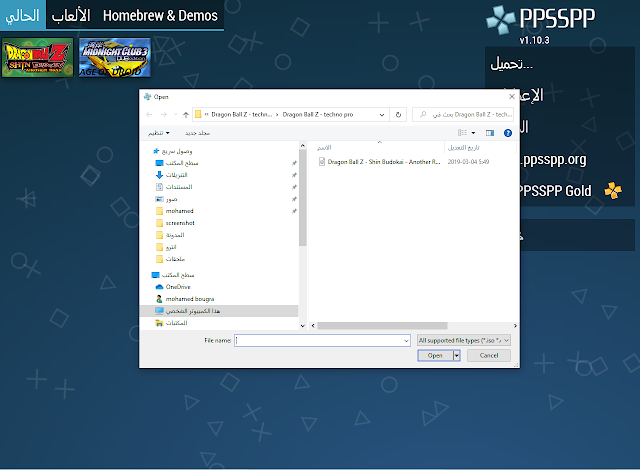Select the screenshot folder in sidebar
Screen dimensions: 640x470
[176, 223]
